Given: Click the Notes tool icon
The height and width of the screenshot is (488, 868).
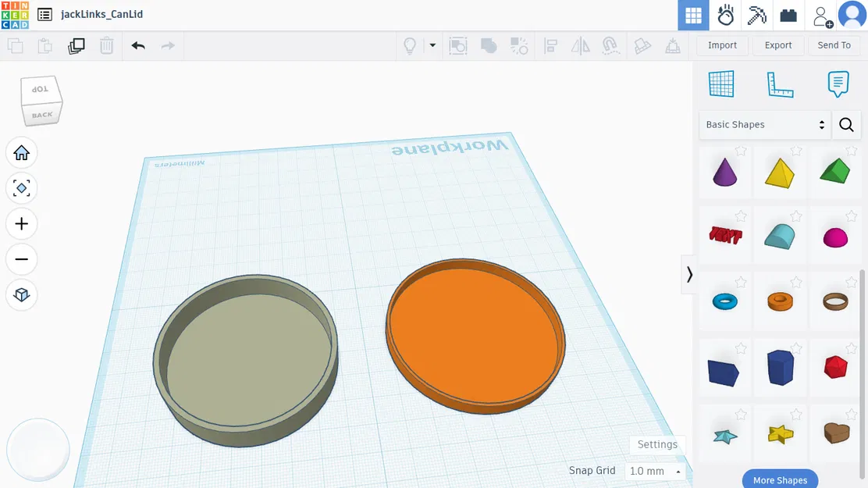Looking at the screenshot, I should point(838,84).
